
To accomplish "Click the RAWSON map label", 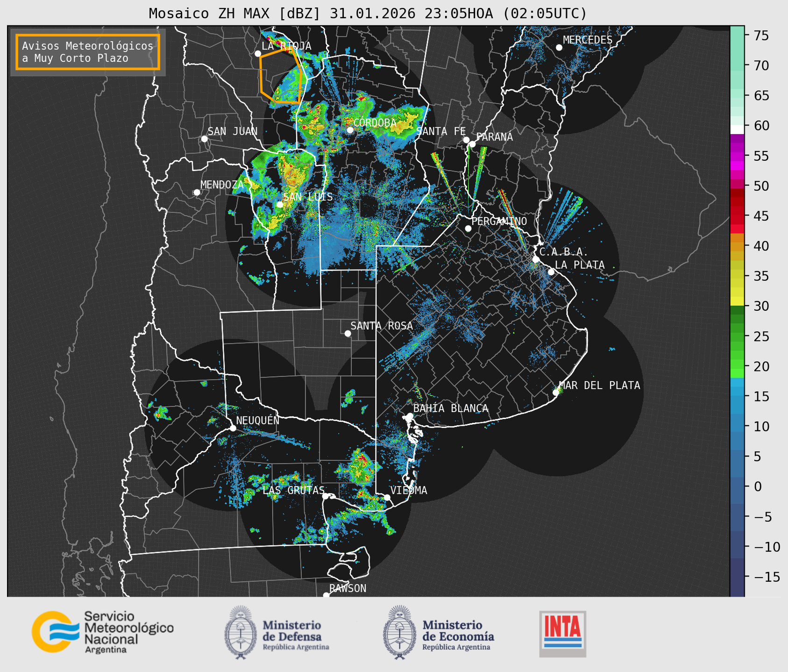I will tap(348, 588).
